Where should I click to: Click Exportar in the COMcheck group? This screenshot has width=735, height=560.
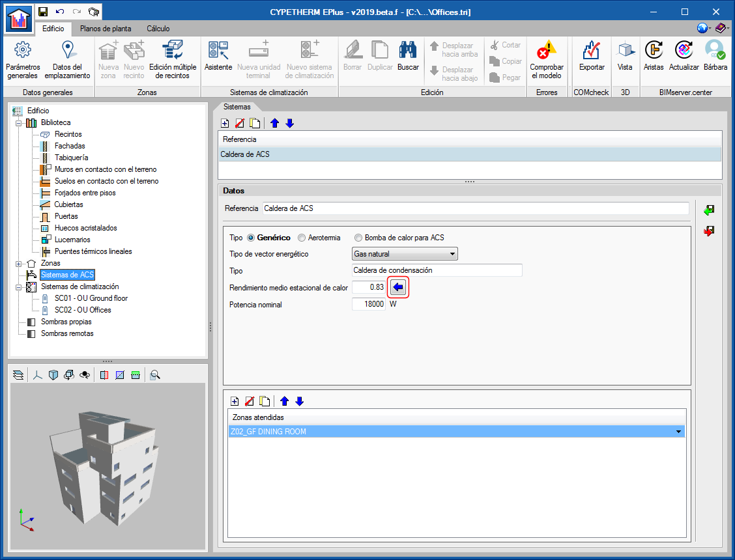[x=592, y=57]
